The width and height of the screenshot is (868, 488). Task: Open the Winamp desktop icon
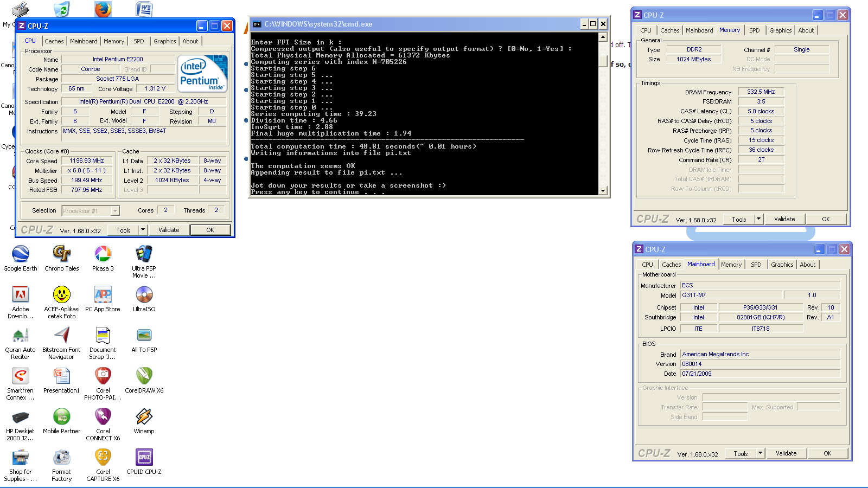coord(144,416)
